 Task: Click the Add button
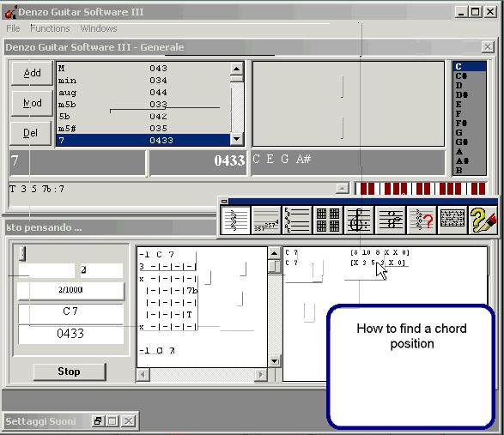point(32,73)
